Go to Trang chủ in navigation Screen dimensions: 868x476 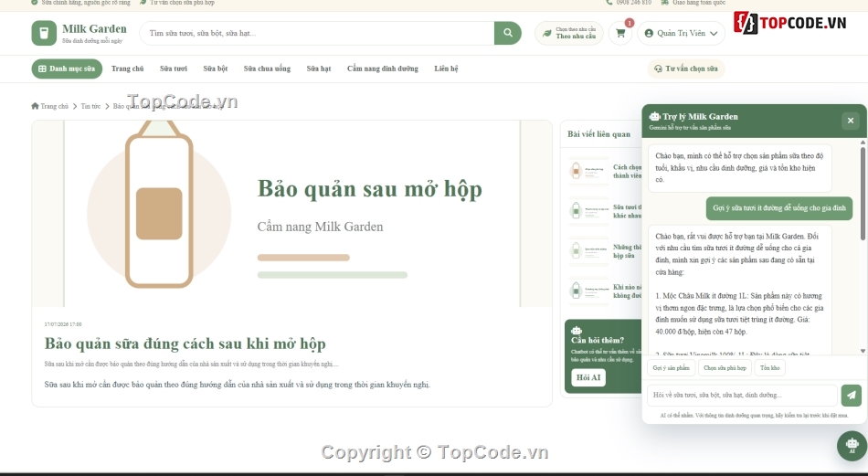coord(127,69)
